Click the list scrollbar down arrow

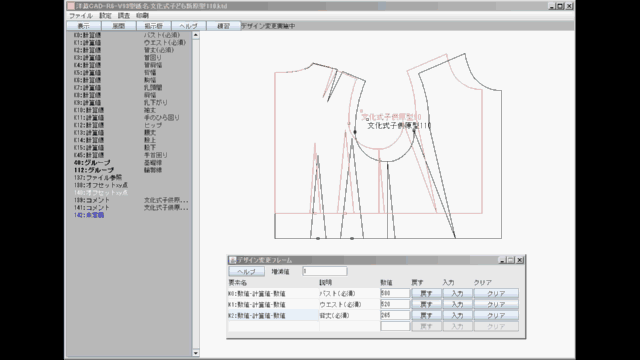pyautogui.click(x=196, y=353)
